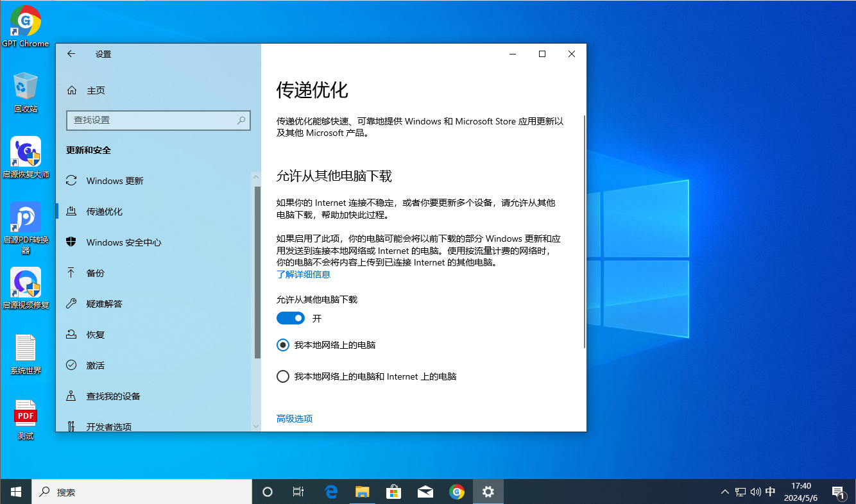The image size is (856, 504).
Task: Select the 启源视频修复 desktop icon
Action: [x=26, y=289]
